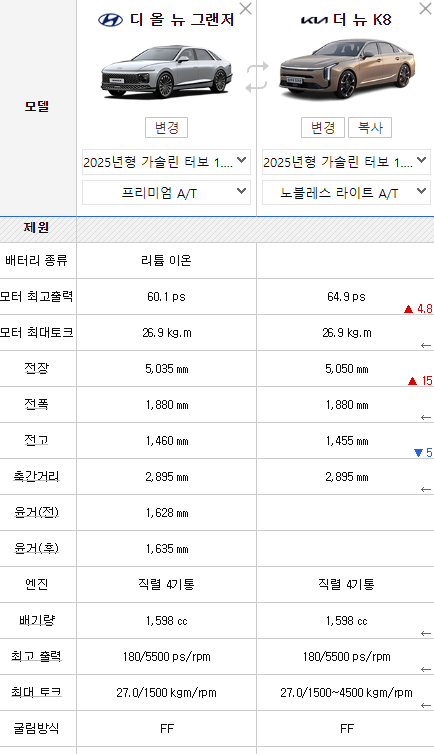
Task: Click the 제원 section header
Action: pos(37,227)
